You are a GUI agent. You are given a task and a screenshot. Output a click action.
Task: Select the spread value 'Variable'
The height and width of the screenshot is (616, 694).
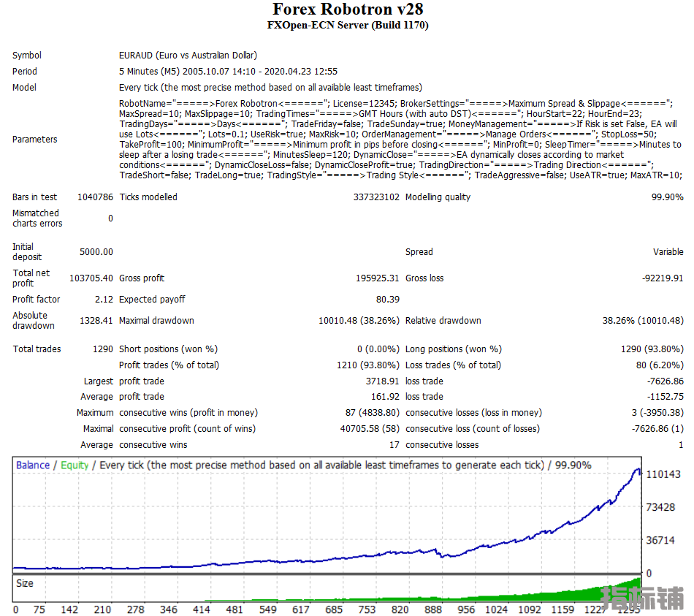[x=668, y=252]
